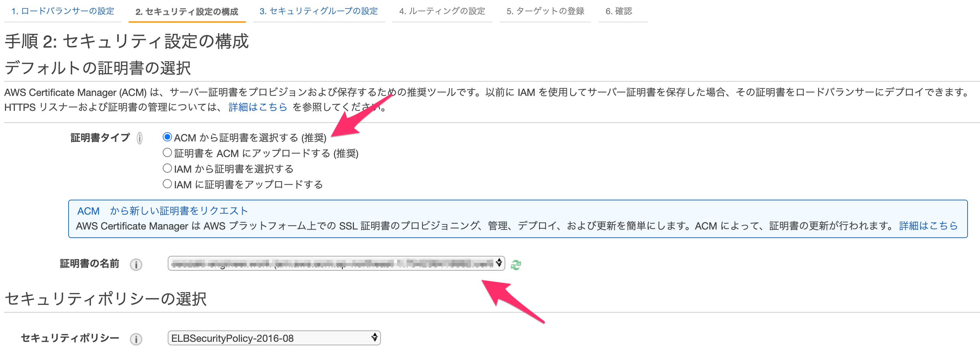Go to the 4. ルーティングの設定 step
This screenshot has height=356, width=980.
pyautogui.click(x=442, y=11)
